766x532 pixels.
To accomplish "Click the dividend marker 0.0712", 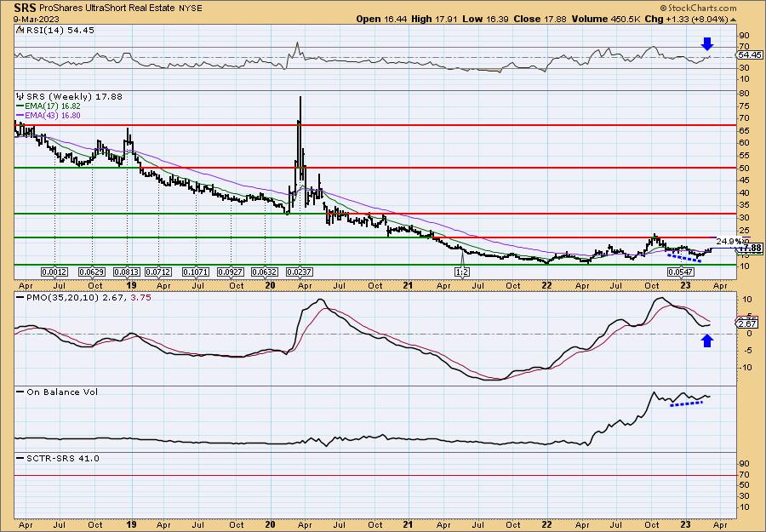I will click(x=159, y=272).
